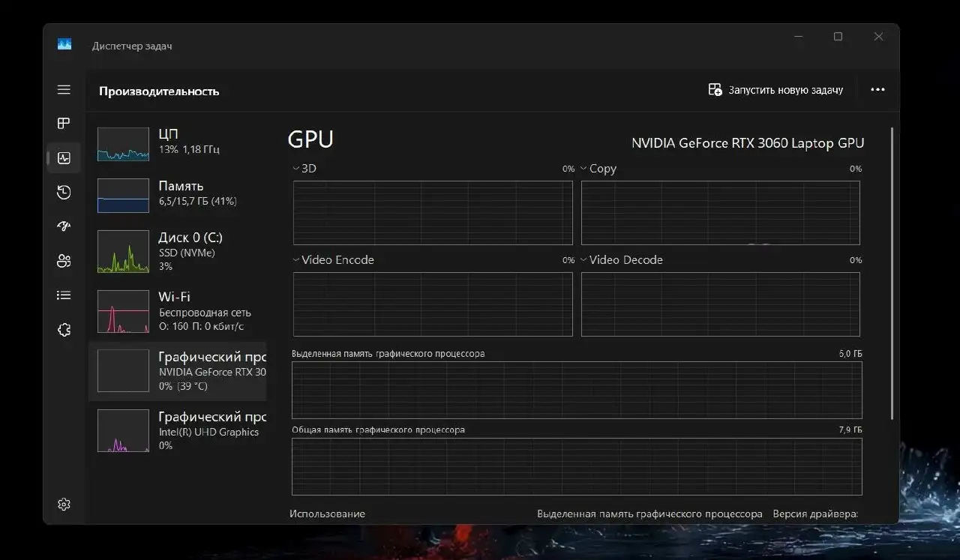Open the Users panel icon
Viewport: 960px width, 560px height.
tap(64, 260)
